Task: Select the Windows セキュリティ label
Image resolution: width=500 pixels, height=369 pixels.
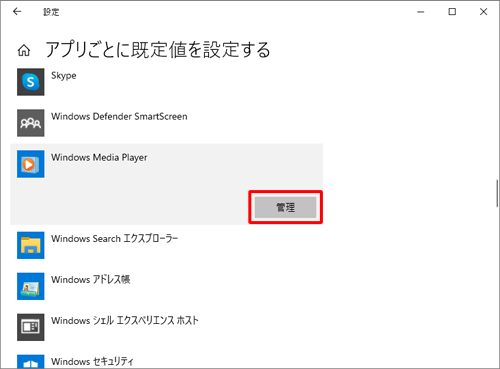Action: (92, 361)
